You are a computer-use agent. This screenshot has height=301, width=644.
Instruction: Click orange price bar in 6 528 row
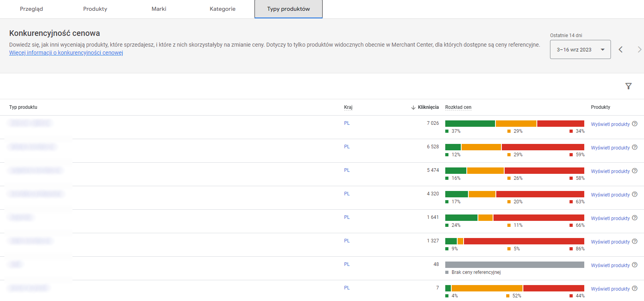[481, 147]
